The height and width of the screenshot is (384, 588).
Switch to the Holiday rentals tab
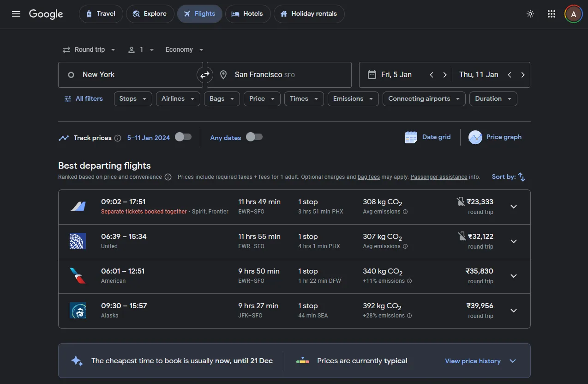(x=309, y=14)
